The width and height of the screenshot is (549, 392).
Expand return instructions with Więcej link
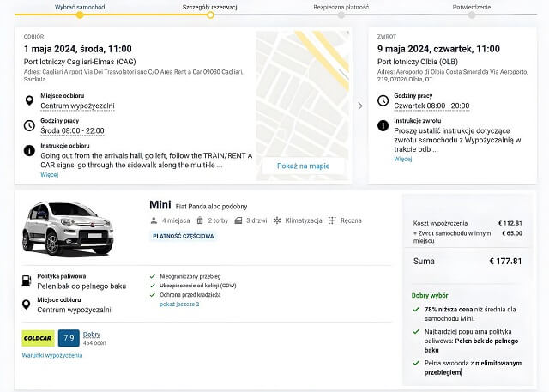coord(403,159)
